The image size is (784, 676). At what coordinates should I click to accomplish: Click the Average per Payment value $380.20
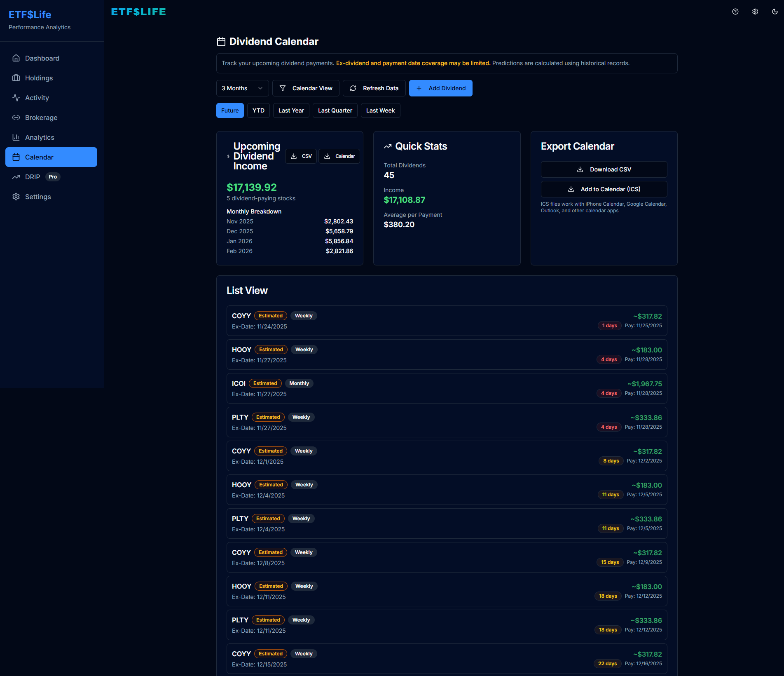click(399, 225)
